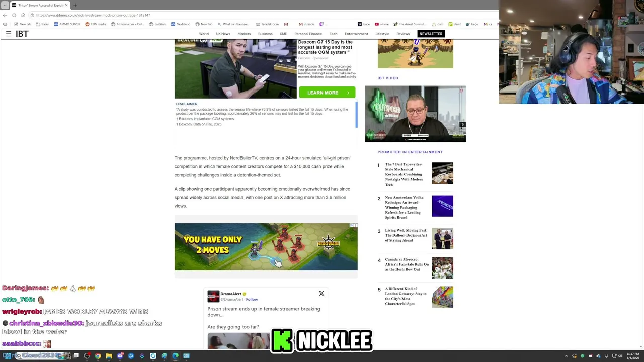Open New Amsterdam Vodka Redesign article

[404, 207]
